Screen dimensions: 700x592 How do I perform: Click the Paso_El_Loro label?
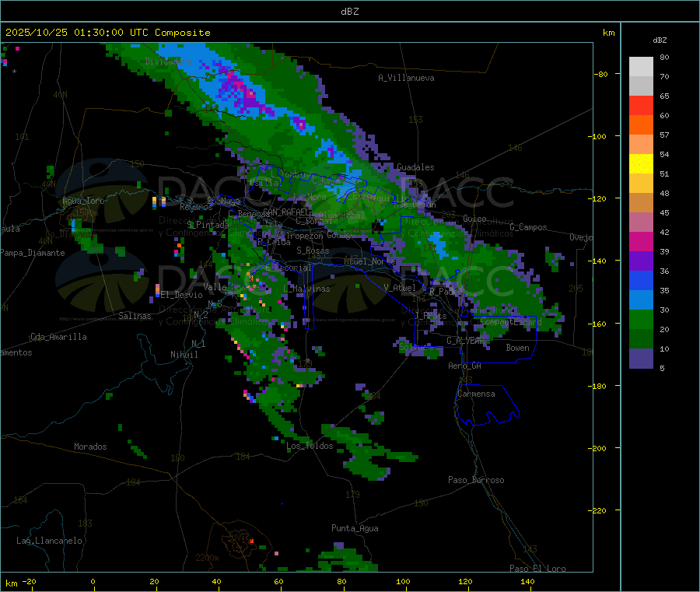point(538,569)
